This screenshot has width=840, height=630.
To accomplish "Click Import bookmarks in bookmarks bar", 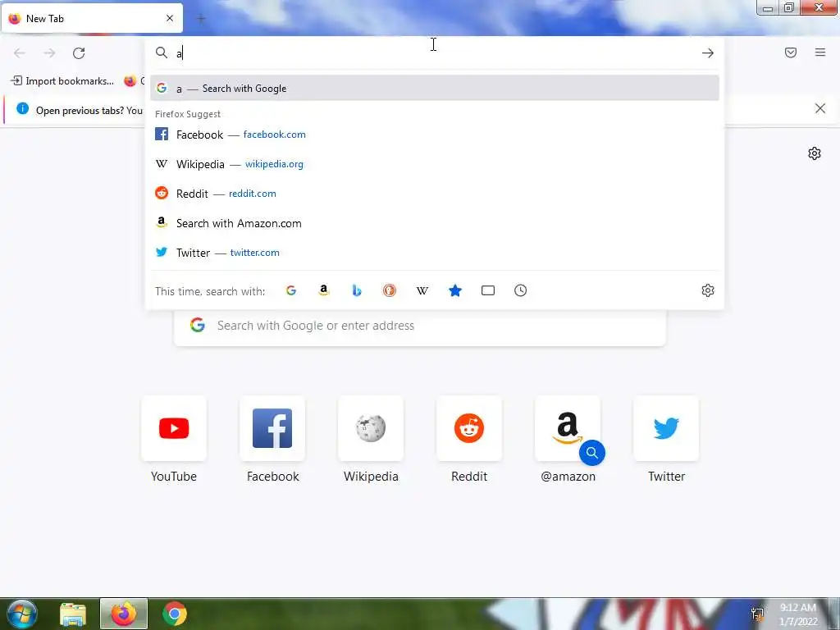I will click(x=62, y=81).
